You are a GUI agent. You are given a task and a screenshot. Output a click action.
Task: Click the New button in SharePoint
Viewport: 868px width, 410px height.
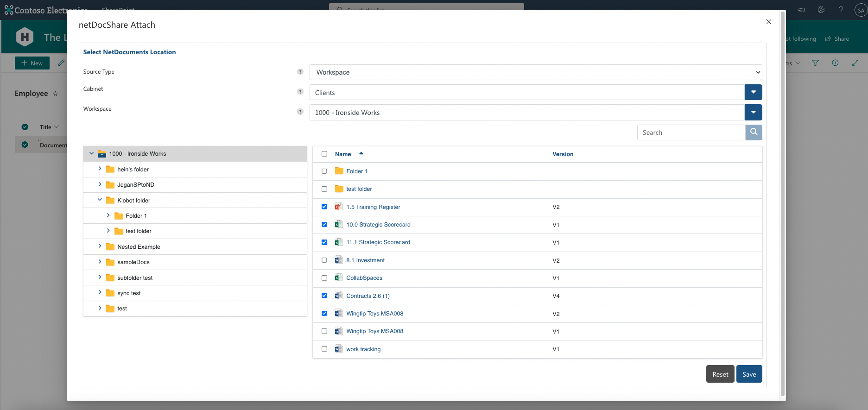pos(32,63)
